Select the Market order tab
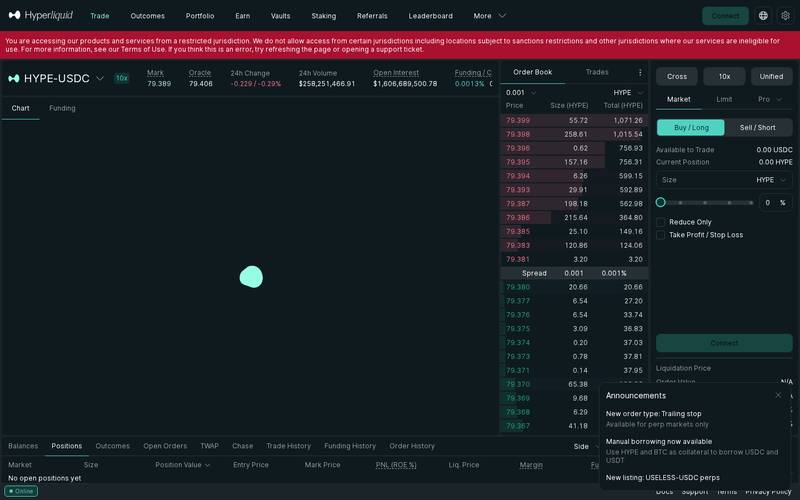Screen dimensions: 800x500 679,99
